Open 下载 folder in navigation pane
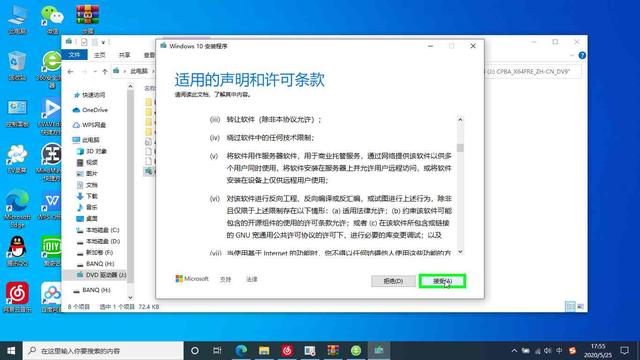Image resolution: width=640 pixels, height=360 pixels. point(92,196)
